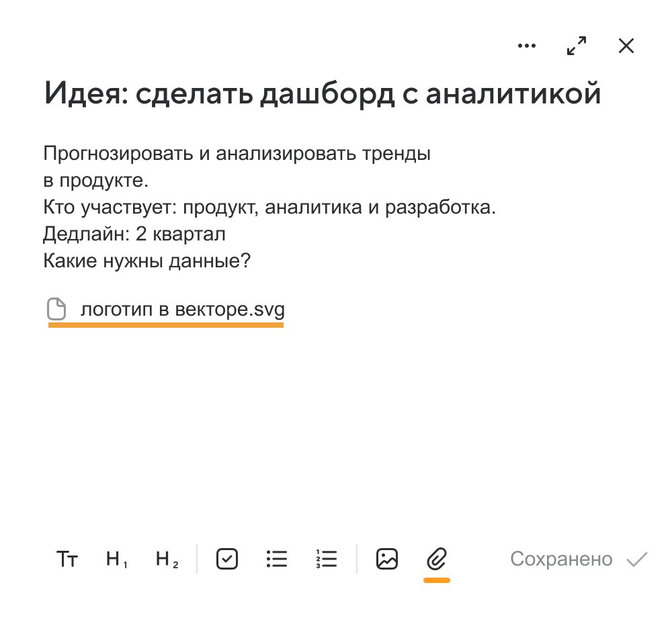This screenshot has height=626, width=672.
Task: Select the Tt normal text style
Action: tap(67, 559)
